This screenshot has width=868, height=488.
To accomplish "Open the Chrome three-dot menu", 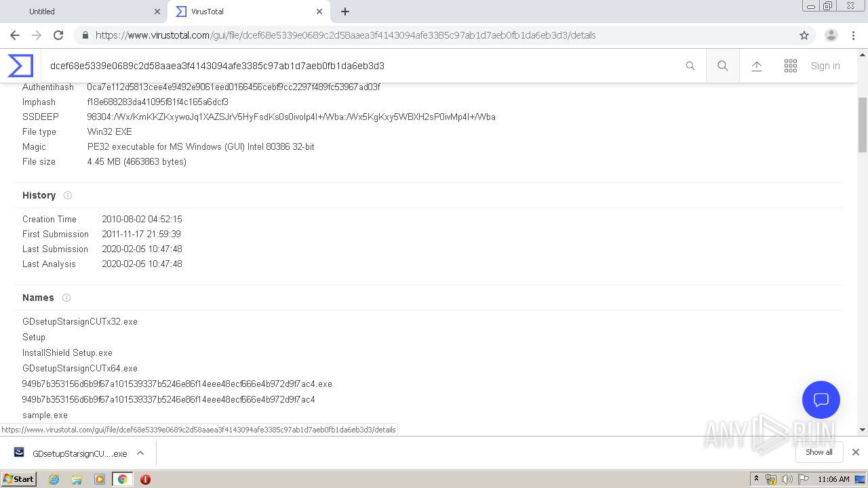I will (x=853, y=35).
